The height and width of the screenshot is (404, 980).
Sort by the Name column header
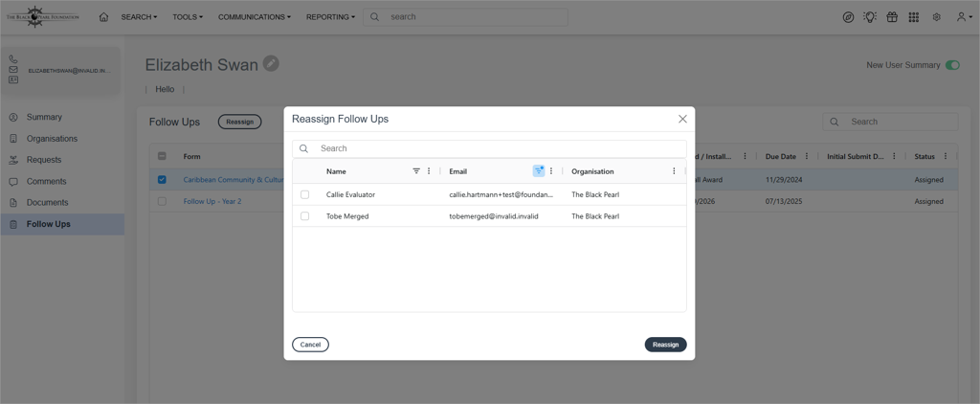pyautogui.click(x=336, y=171)
